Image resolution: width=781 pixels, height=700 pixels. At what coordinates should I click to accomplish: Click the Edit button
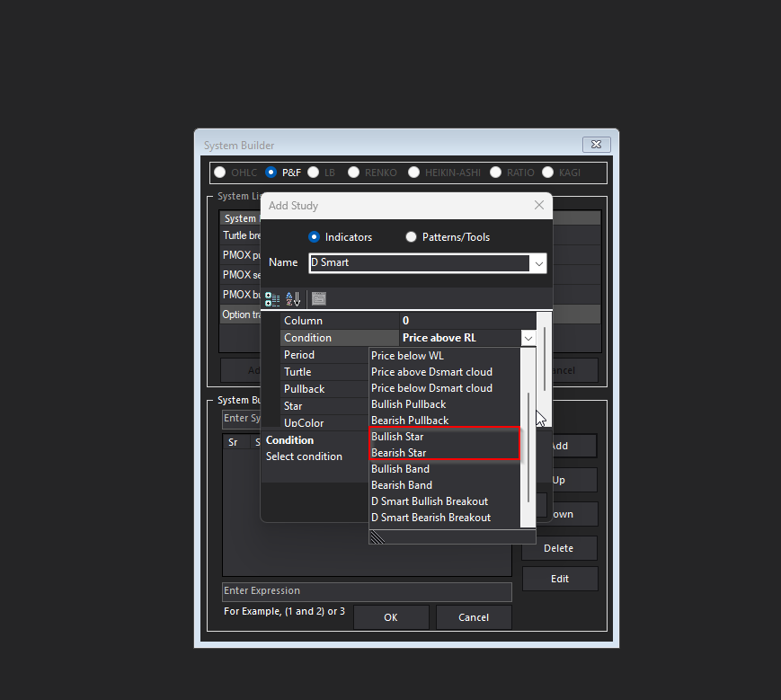(559, 579)
